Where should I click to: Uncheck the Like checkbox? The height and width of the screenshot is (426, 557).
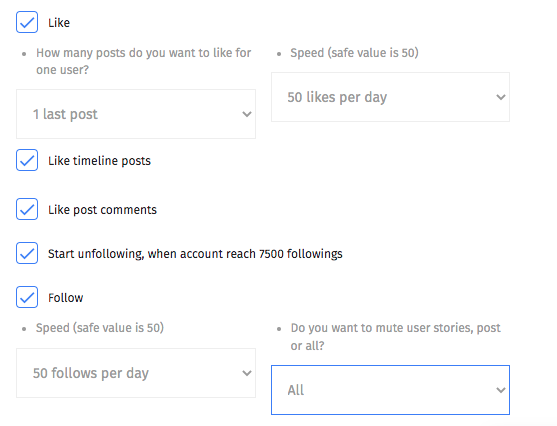click(27, 22)
